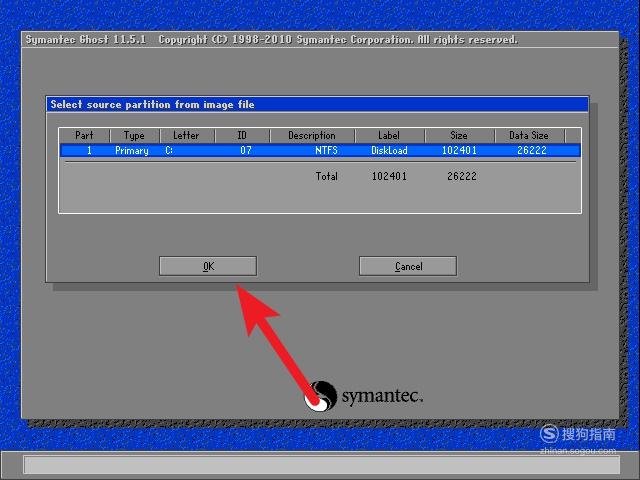This screenshot has height=480, width=640.
Task: Click the NTFS description cell
Action: pos(326,150)
